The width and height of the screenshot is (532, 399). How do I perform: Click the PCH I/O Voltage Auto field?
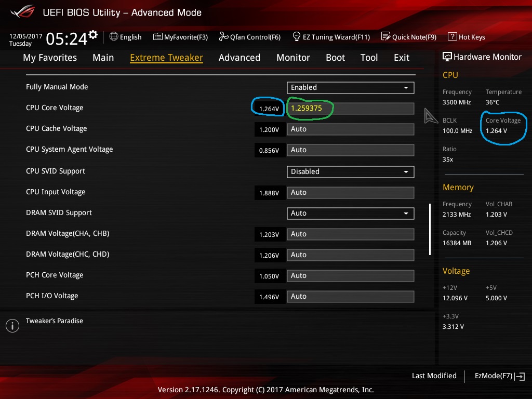(351, 297)
